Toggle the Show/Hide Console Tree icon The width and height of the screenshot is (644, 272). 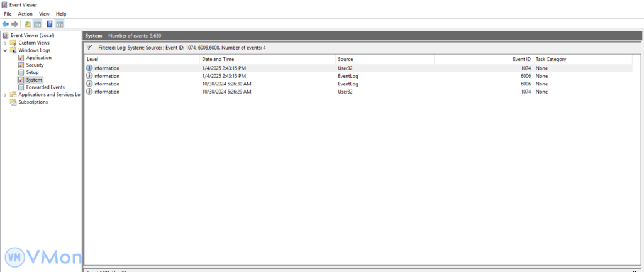37,24
